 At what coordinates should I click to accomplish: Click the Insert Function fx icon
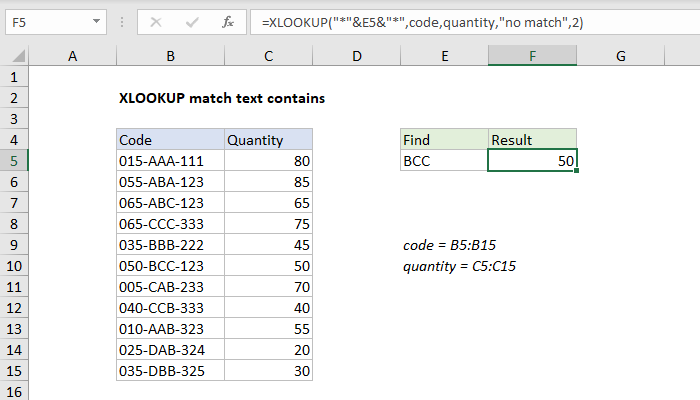(227, 20)
